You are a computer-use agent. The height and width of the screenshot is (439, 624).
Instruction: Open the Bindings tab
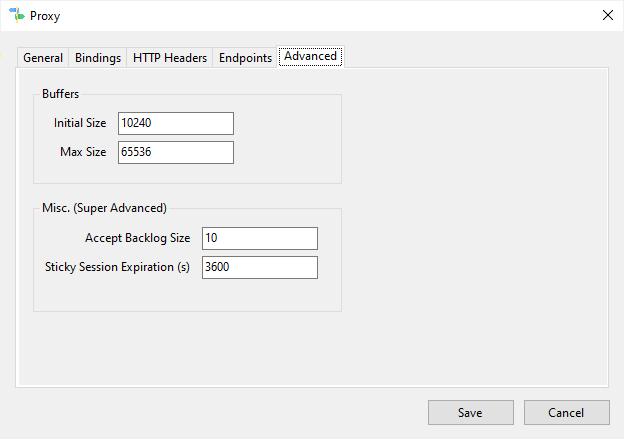click(x=98, y=58)
